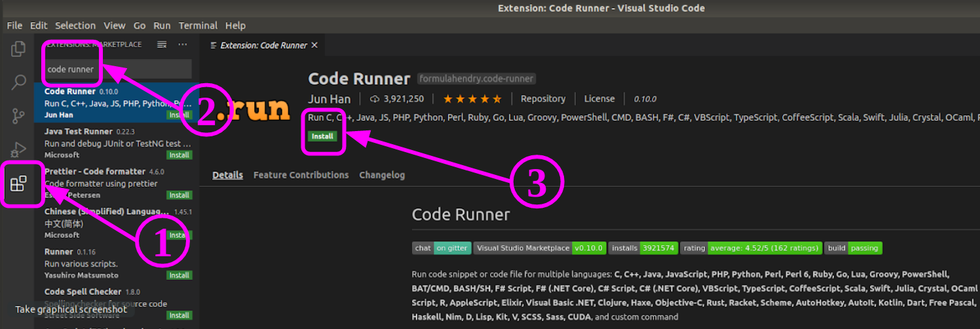Open the Edit menu

tap(39, 26)
